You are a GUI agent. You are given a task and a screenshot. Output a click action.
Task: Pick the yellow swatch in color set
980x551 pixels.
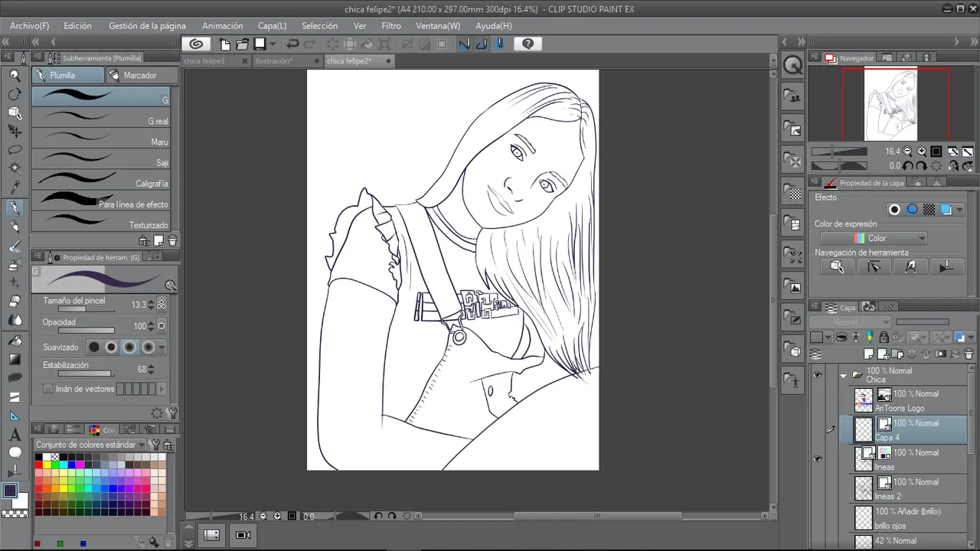tap(46, 465)
